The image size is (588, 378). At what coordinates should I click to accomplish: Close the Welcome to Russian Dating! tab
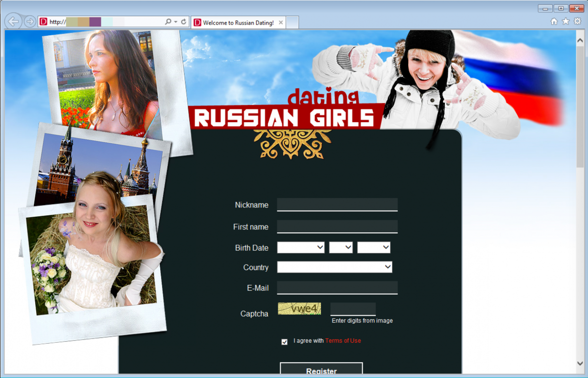pyautogui.click(x=281, y=23)
